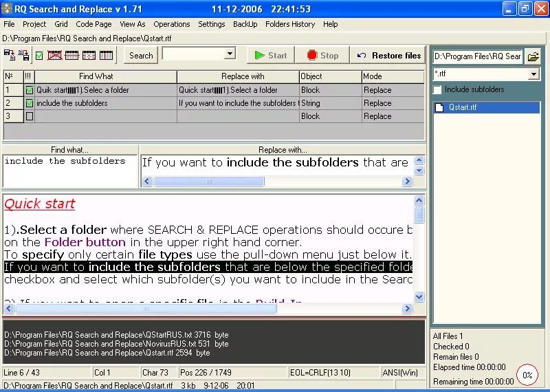Click the Search button

(x=141, y=56)
